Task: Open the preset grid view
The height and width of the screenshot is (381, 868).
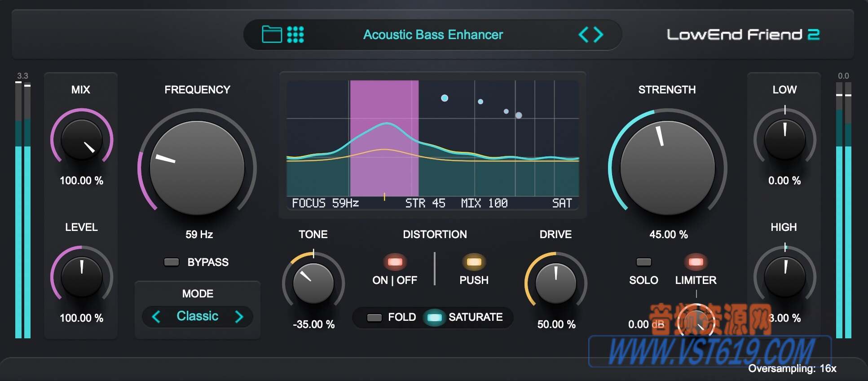Action: 295,35
